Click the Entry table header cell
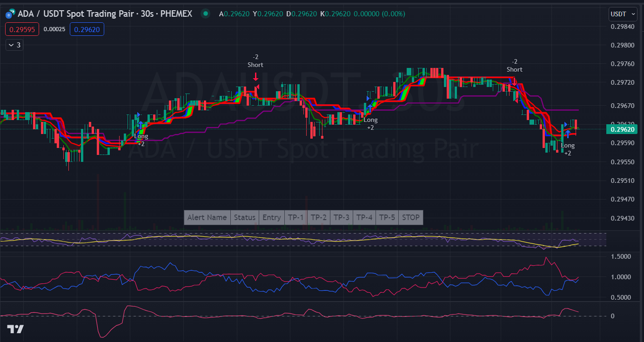The width and height of the screenshot is (644, 342). [x=272, y=217]
